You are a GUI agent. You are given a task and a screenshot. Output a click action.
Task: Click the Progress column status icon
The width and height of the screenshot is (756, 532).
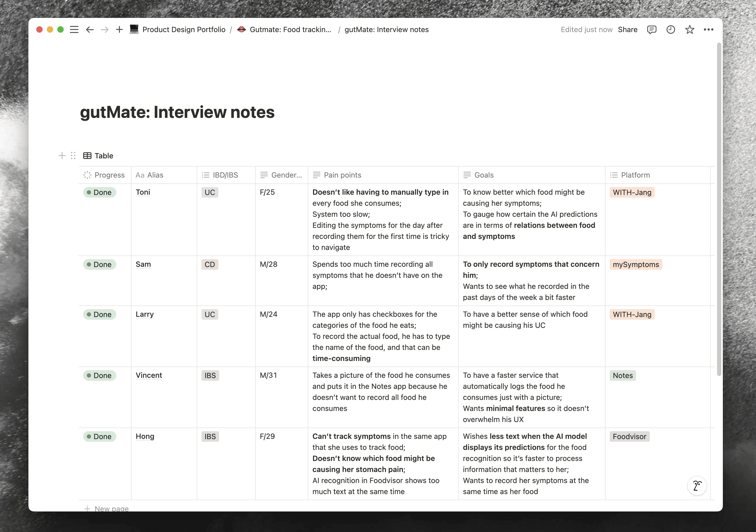pos(87,175)
